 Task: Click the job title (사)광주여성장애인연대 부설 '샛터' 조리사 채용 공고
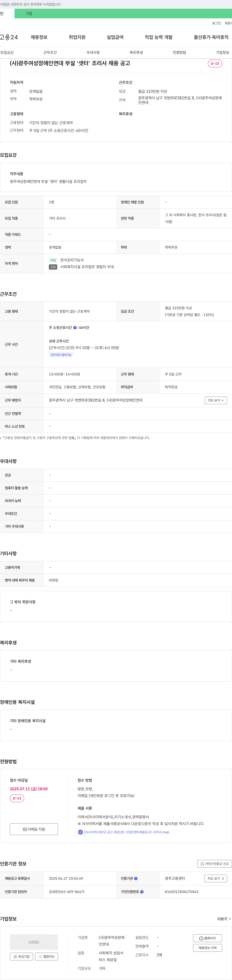coord(70,63)
